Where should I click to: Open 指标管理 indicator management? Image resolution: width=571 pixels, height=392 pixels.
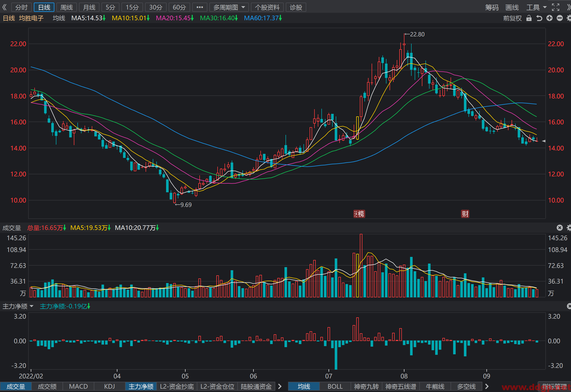pos(554,387)
